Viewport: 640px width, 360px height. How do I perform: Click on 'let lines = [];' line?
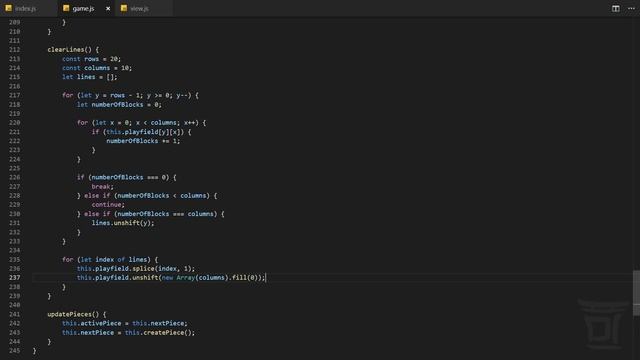[x=90, y=77]
